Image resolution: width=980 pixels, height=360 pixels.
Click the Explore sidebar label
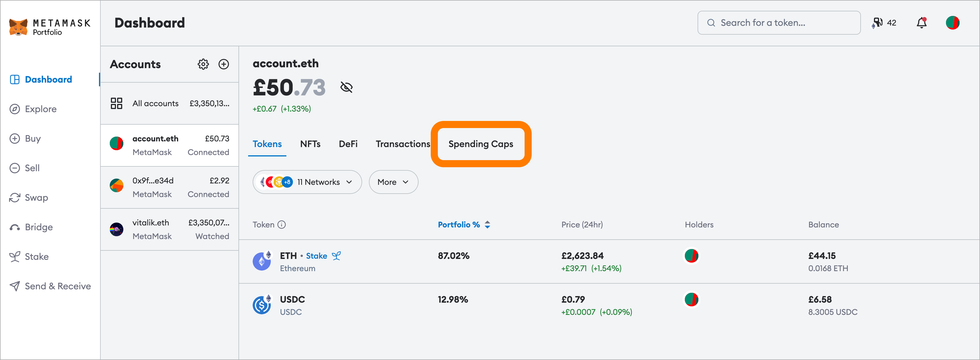pos(41,109)
